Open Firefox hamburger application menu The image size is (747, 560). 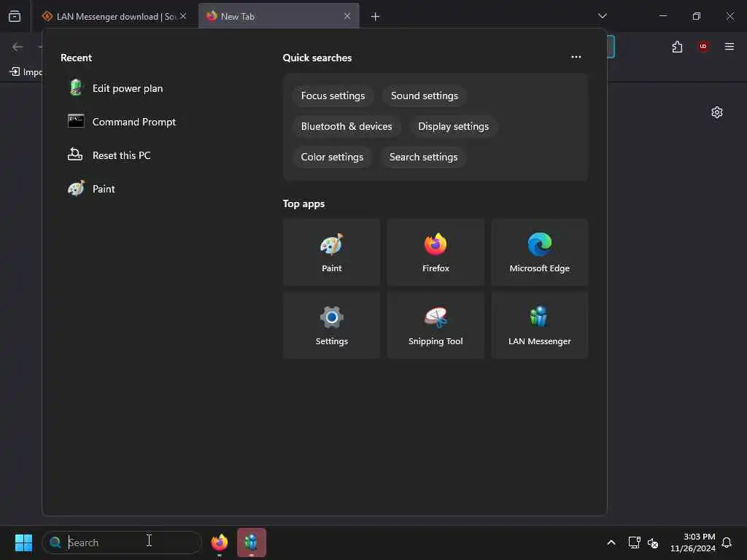[x=729, y=47]
